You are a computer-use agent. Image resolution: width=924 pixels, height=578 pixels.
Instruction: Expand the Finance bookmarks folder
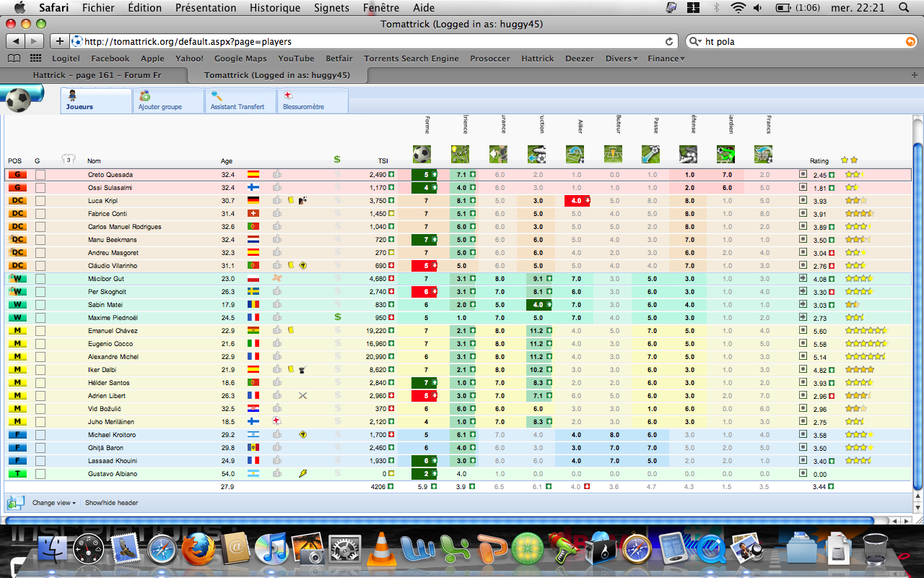(666, 59)
